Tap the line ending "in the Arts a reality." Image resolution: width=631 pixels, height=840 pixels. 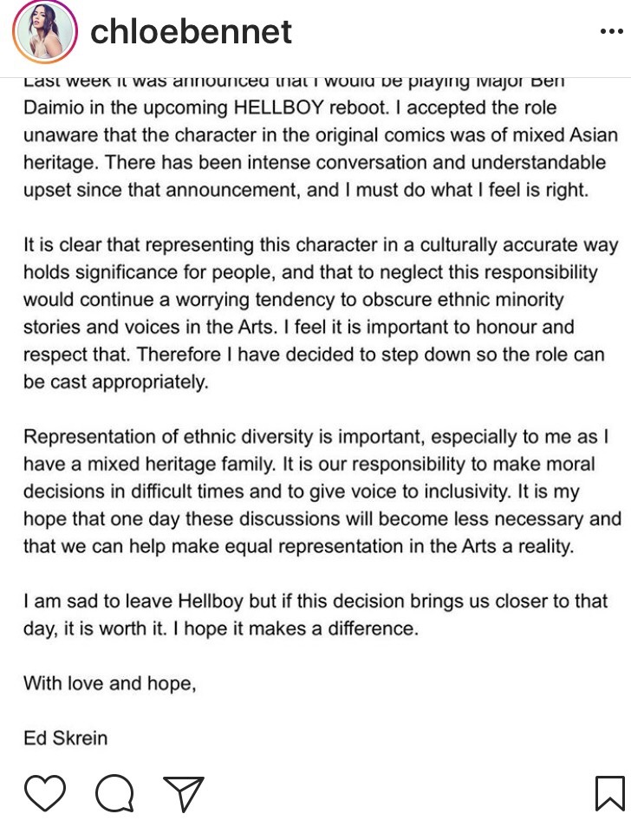[x=299, y=546]
